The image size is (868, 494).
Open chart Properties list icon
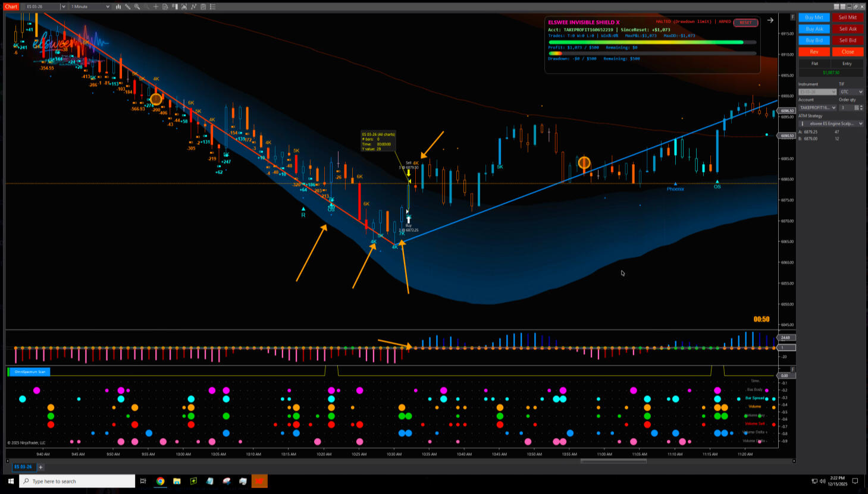(212, 7)
